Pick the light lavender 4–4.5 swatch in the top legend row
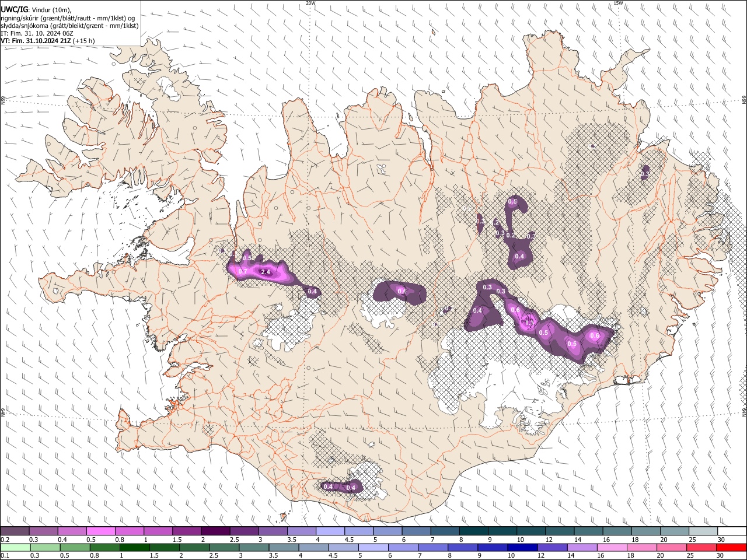Viewport: 747px width, 560px height. (x=330, y=531)
